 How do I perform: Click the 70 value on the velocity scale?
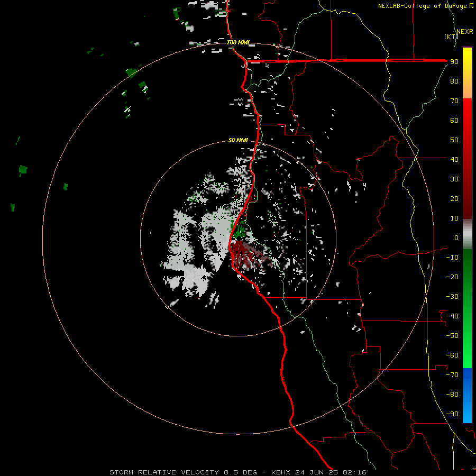[454, 101]
